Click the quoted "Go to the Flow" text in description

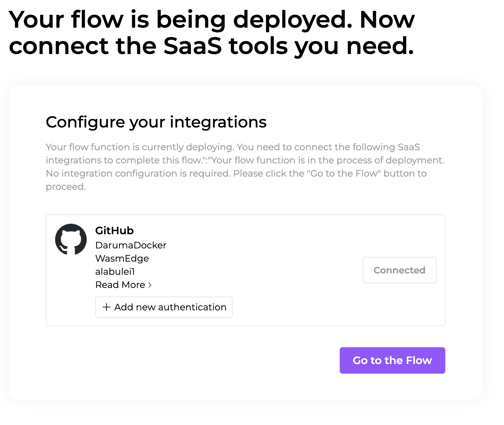point(344,174)
